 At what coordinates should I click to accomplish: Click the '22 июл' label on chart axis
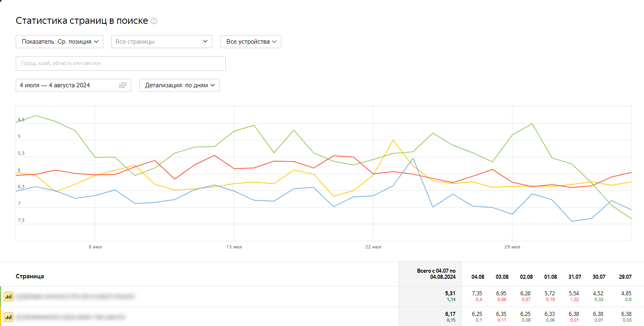[x=373, y=247]
